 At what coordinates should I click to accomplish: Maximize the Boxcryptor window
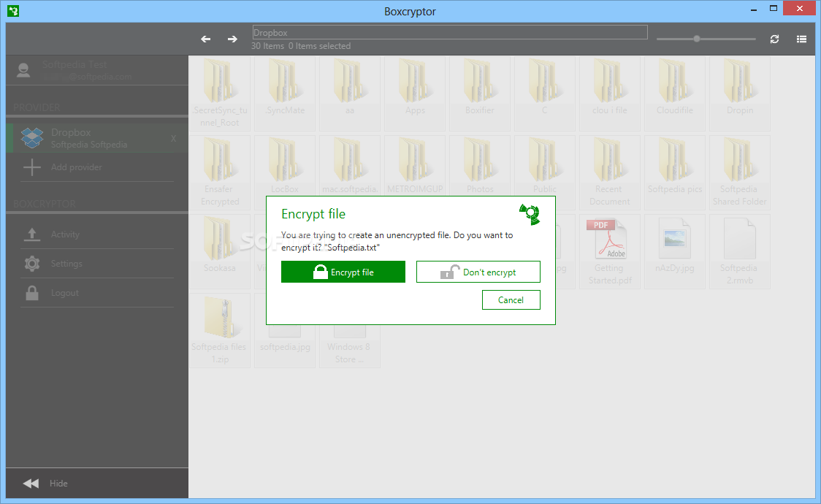[774, 8]
